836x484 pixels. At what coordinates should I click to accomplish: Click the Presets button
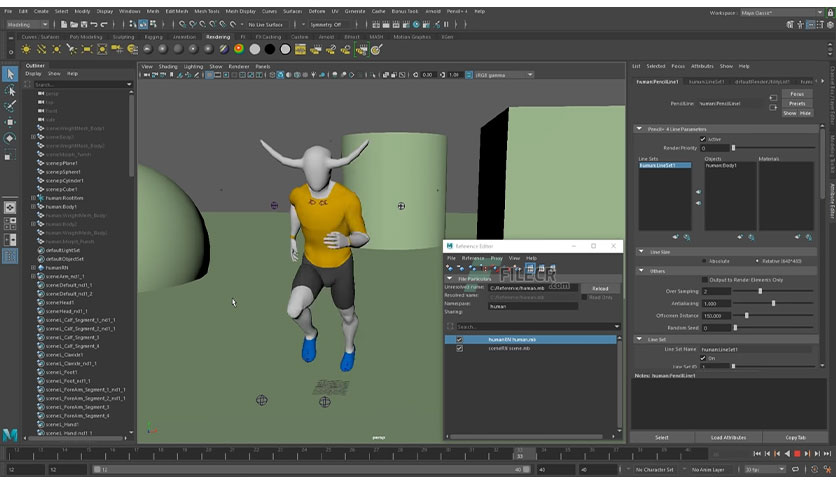pyautogui.click(x=797, y=103)
